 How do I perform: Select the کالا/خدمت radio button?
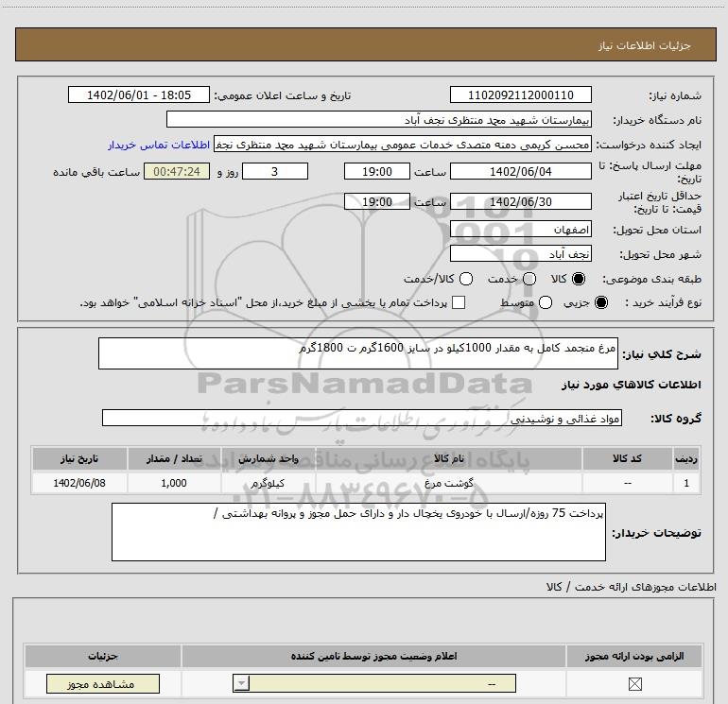(x=466, y=279)
